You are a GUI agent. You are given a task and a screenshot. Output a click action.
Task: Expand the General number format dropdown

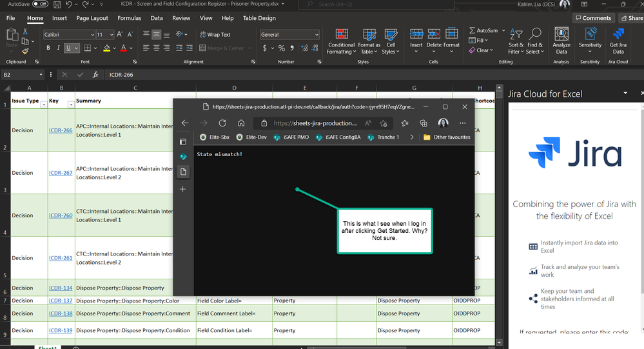316,35
